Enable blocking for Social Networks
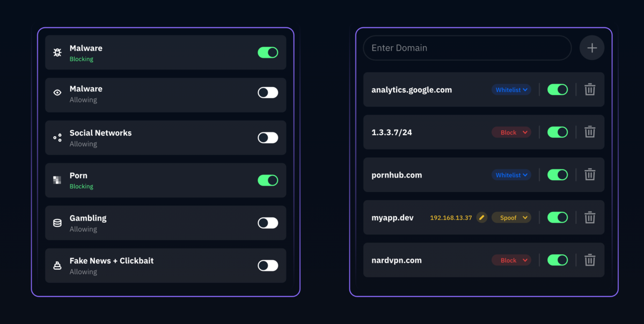644x324 pixels. (268, 138)
